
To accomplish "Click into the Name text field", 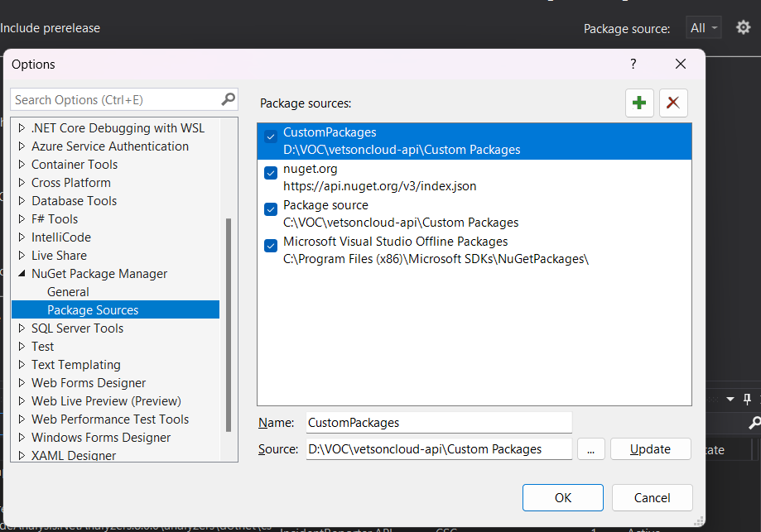I will pyautogui.click(x=439, y=423).
